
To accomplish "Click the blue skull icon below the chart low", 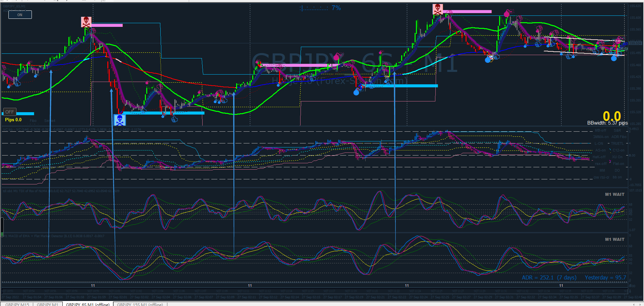I will pyautogui.click(x=120, y=120).
